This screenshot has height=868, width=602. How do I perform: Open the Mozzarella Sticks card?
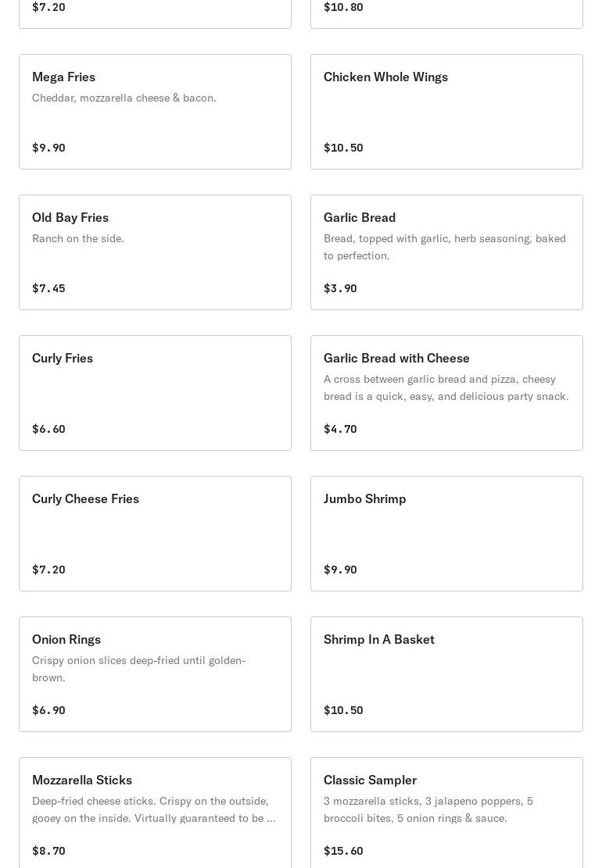[x=155, y=813]
